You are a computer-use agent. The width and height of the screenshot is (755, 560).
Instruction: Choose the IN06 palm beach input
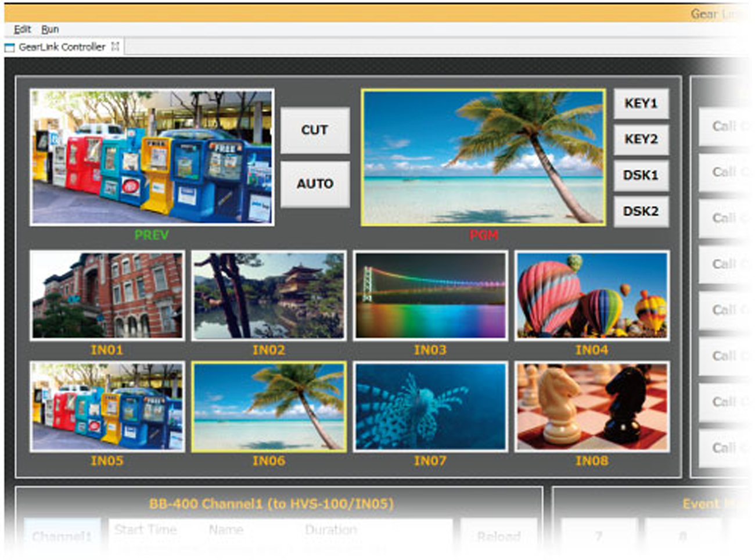click(268, 407)
